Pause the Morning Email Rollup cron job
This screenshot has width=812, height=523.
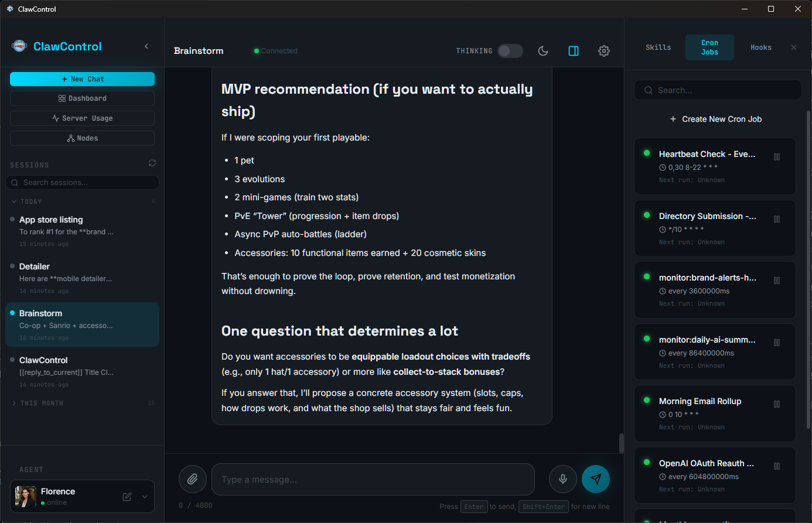(x=777, y=404)
